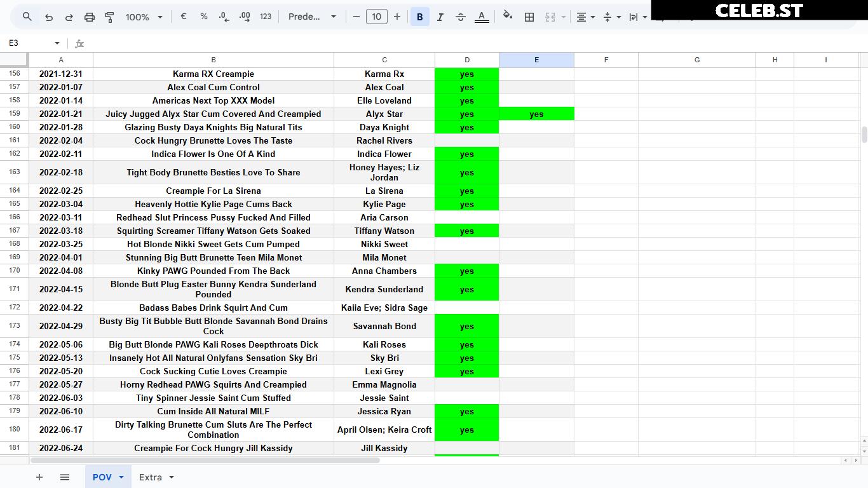Select the cell 'Indica Flower Is One Of A Kind'
868x488 pixels.
point(214,154)
